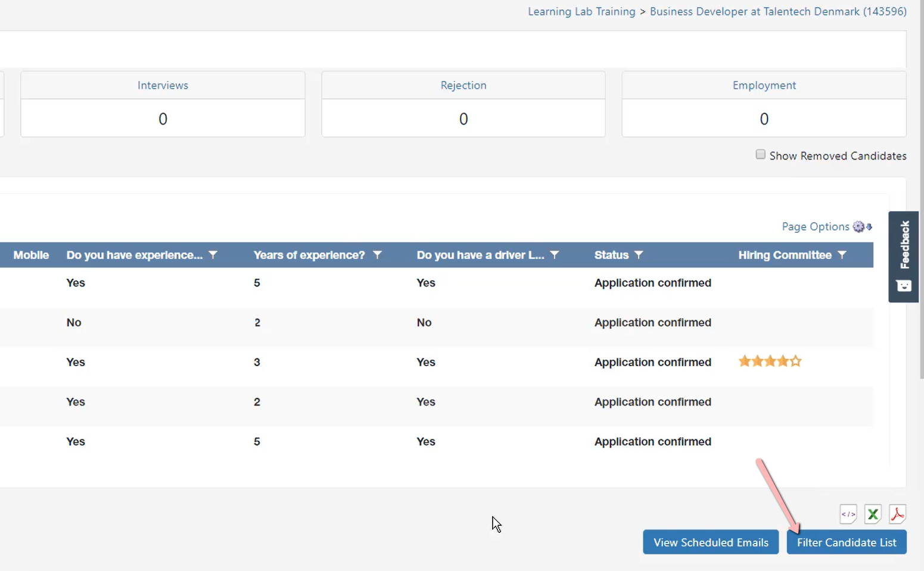Click the years of experience value 3

click(257, 362)
